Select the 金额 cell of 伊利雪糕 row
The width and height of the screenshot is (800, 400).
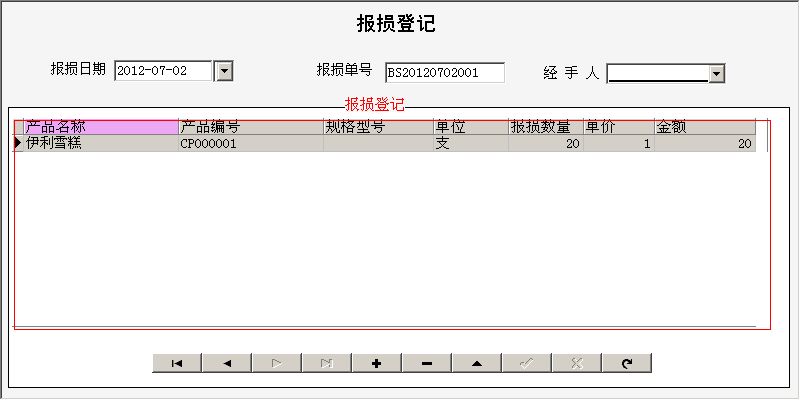(x=705, y=143)
